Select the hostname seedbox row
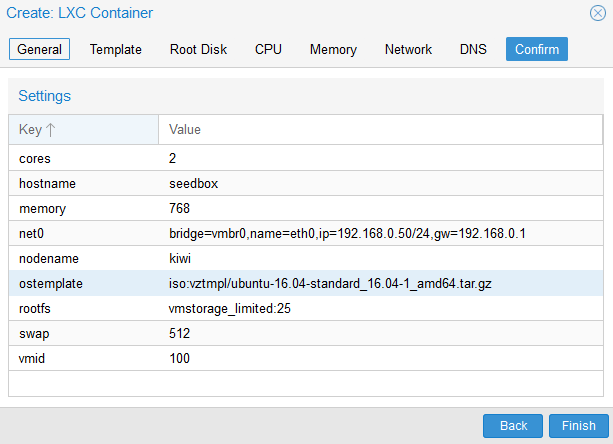Viewport: 613px width, 444px height. click(306, 184)
